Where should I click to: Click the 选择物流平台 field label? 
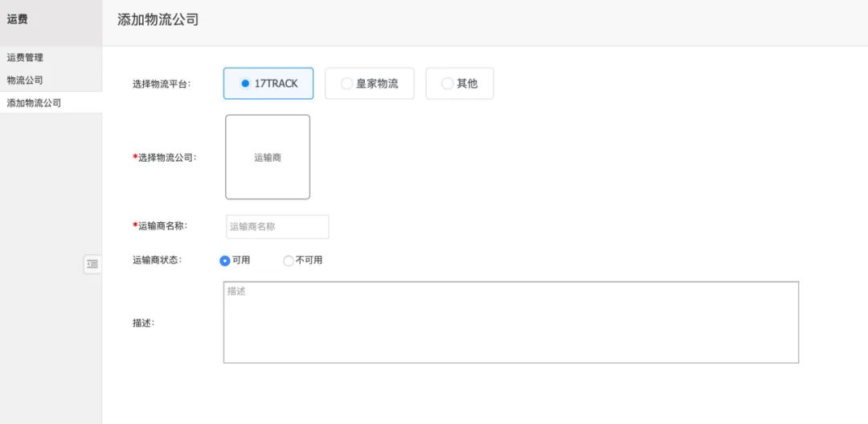pos(162,84)
